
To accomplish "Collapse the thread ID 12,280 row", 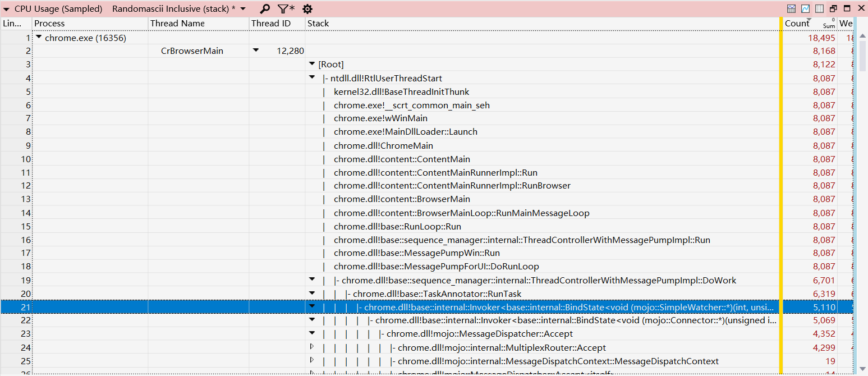I will [256, 51].
